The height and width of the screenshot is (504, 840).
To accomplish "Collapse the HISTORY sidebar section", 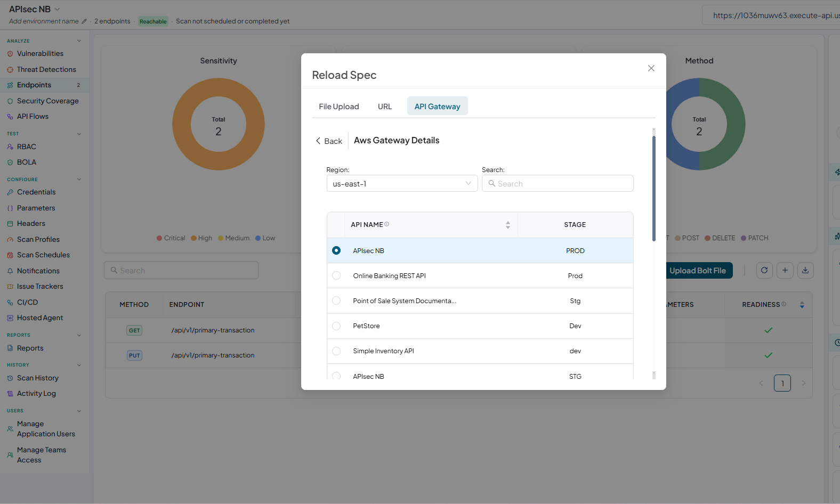I will point(79,365).
